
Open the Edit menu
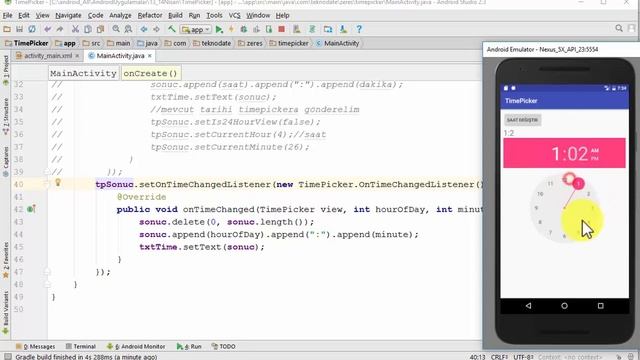pyautogui.click(x=24, y=15)
